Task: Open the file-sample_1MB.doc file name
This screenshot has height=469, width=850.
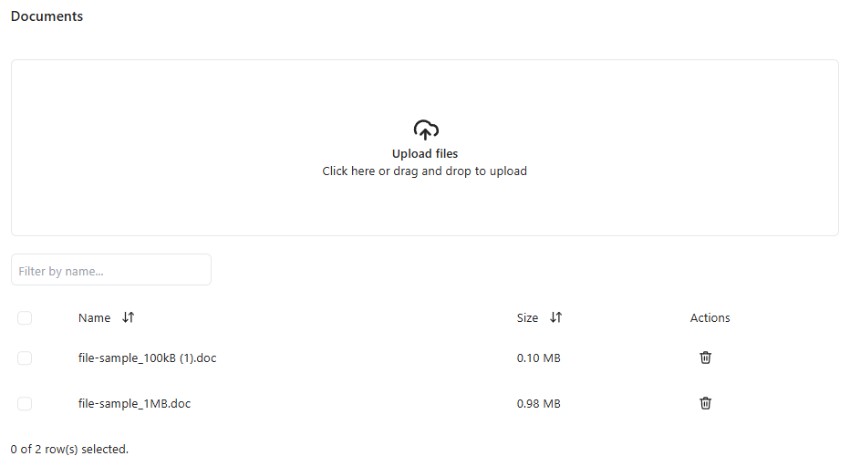Action: 134,403
